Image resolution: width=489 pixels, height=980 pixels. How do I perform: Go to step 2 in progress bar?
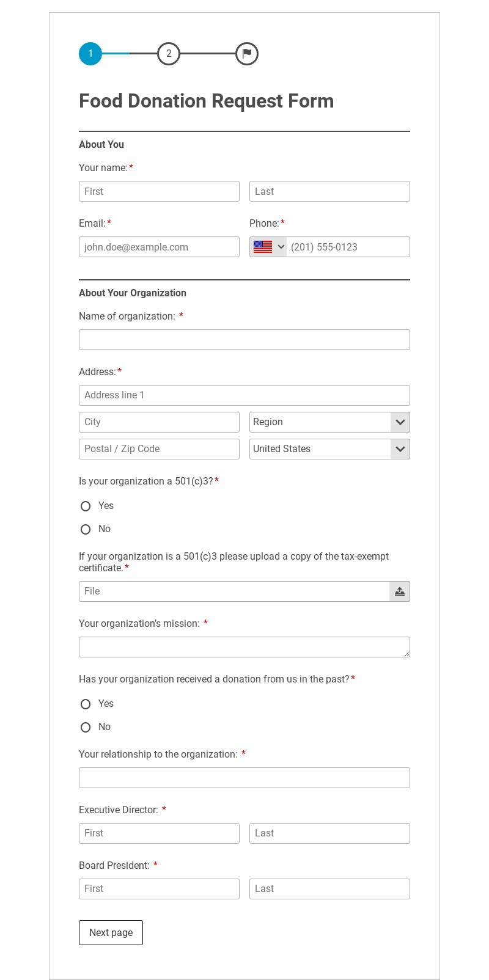click(169, 54)
